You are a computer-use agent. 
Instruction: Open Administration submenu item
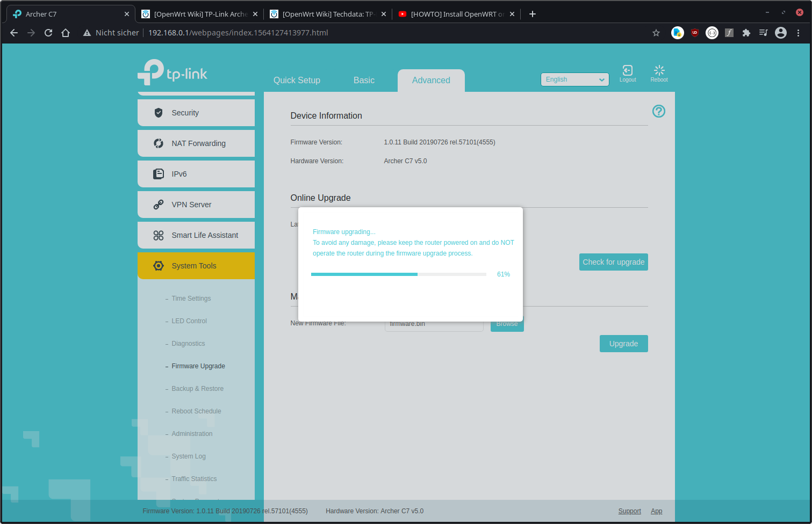click(192, 434)
